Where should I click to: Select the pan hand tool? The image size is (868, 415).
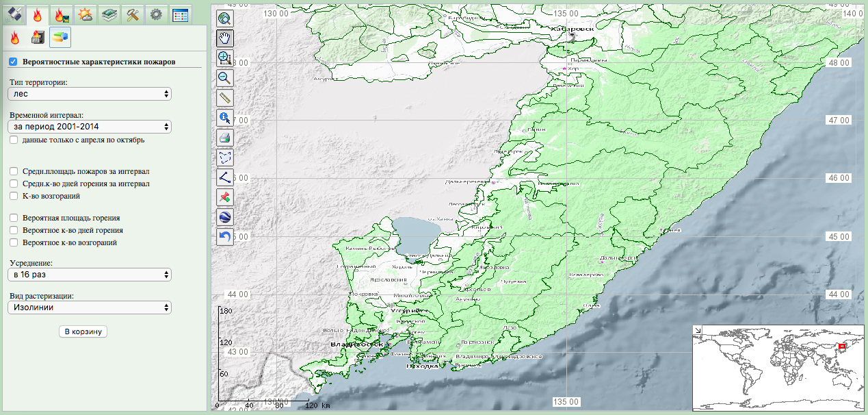(x=225, y=39)
